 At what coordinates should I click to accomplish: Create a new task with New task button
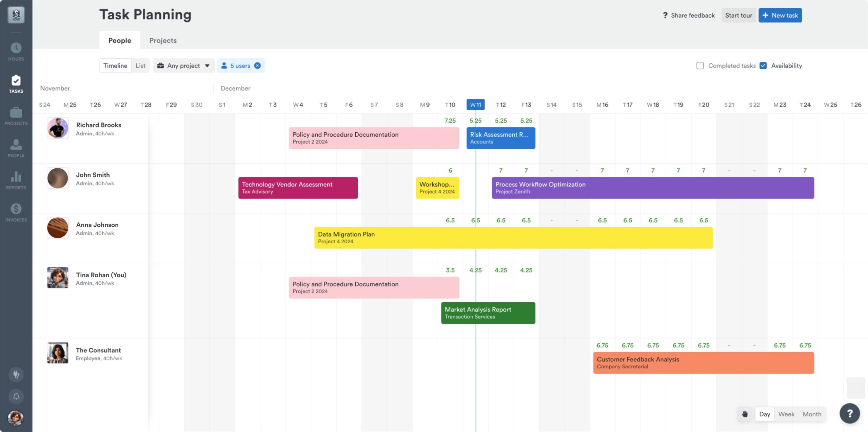[780, 15]
